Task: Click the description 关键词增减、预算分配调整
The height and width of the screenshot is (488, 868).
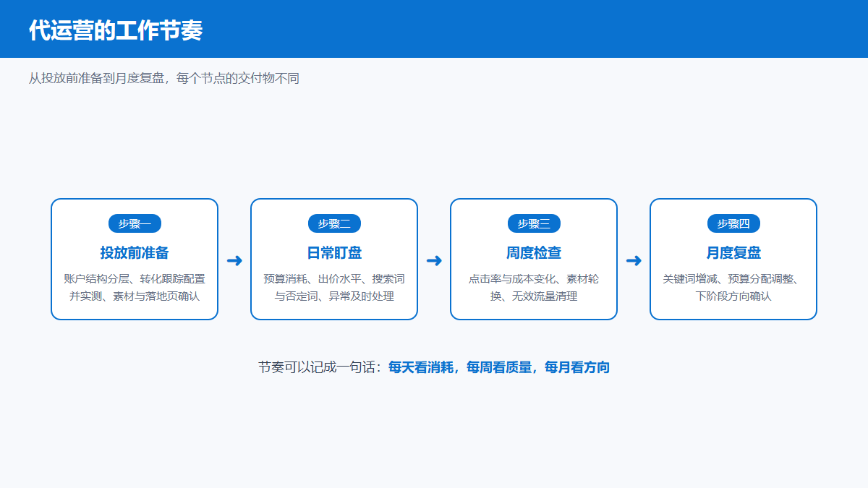Action: [733, 287]
